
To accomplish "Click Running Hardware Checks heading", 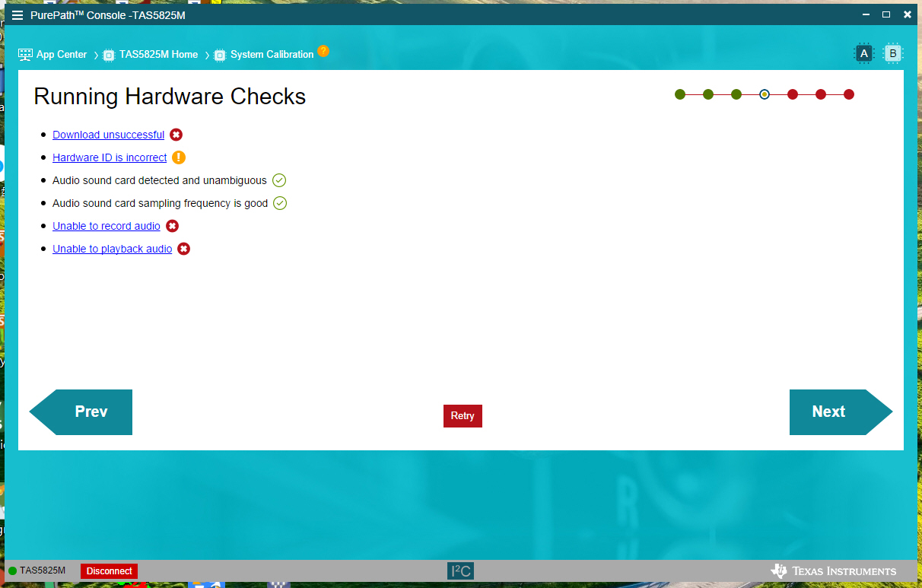I will click(170, 97).
